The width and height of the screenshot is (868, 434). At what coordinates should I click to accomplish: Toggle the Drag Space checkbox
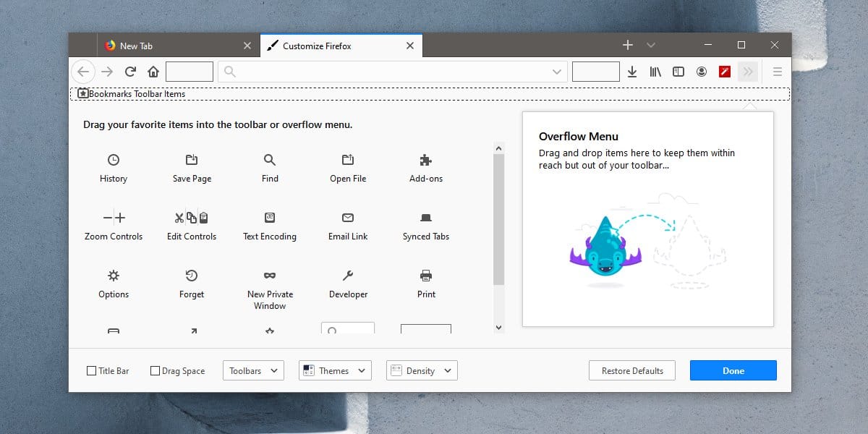pos(155,371)
